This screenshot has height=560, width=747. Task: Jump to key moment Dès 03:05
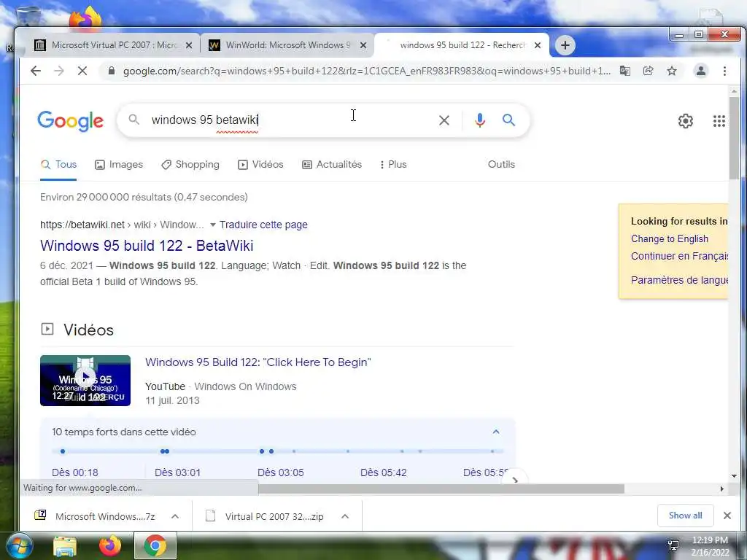281,472
